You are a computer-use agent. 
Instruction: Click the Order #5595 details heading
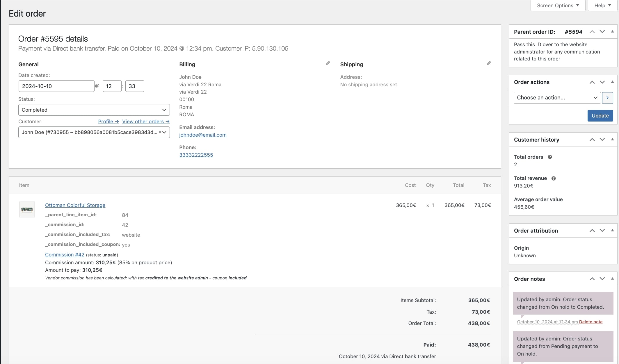53,39
